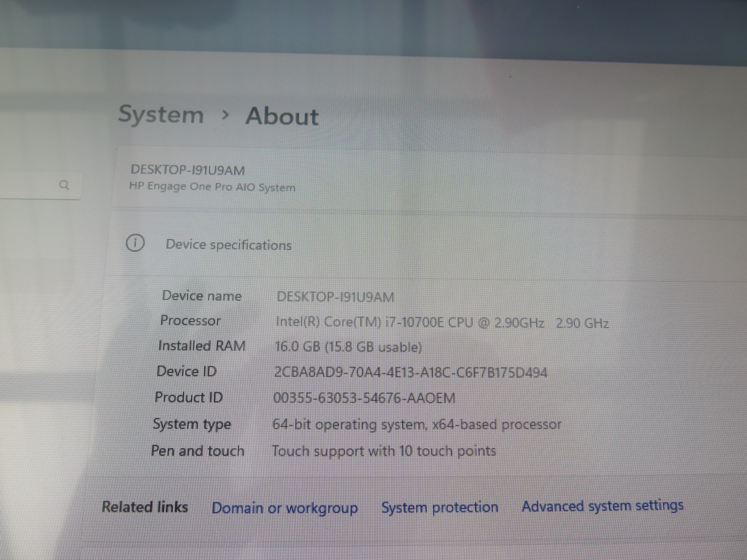Select the Pen and touch label
Viewport: 747px width, 560px height.
pos(198,451)
